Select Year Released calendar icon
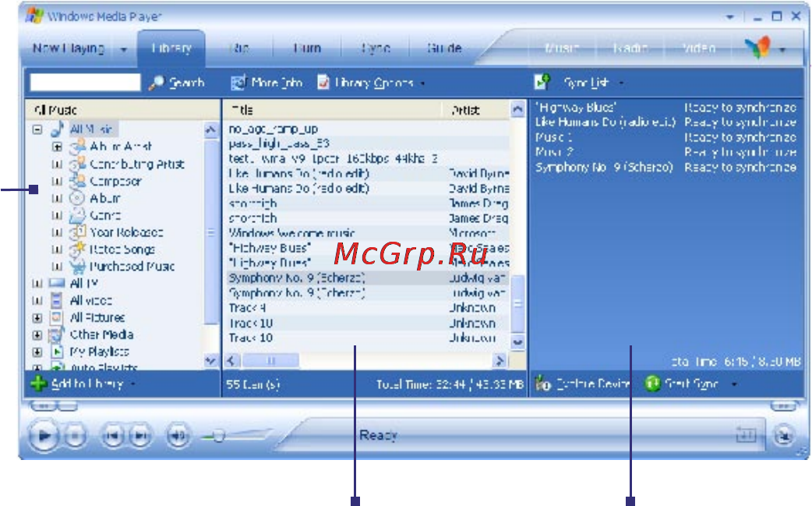Viewport: 812px width, 506px height. click(77, 232)
